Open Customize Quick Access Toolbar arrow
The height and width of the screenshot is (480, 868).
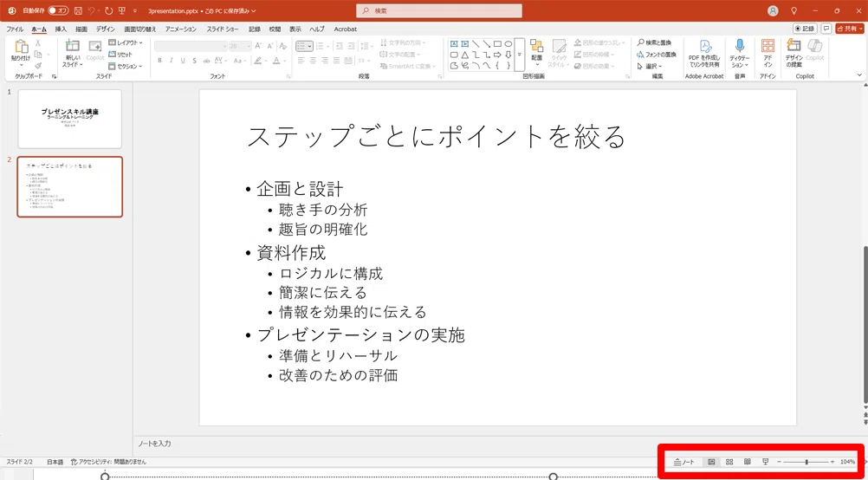[x=134, y=10]
